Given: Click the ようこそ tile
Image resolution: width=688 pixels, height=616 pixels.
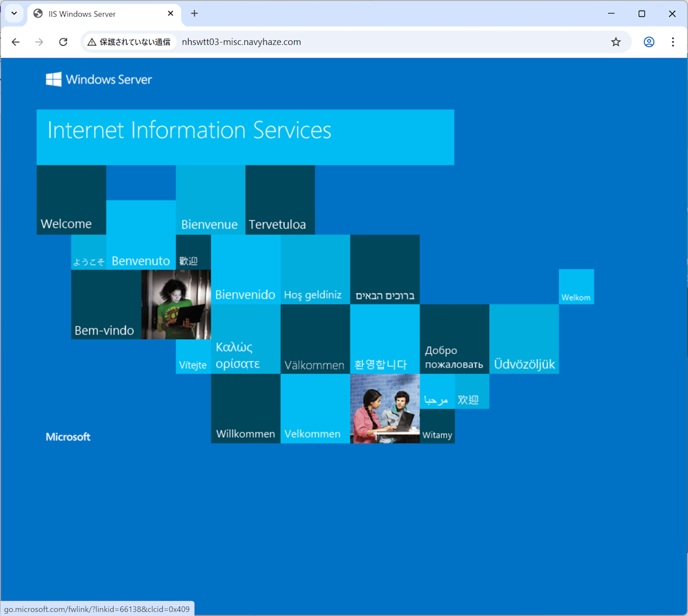Looking at the screenshot, I should pyautogui.click(x=88, y=252).
